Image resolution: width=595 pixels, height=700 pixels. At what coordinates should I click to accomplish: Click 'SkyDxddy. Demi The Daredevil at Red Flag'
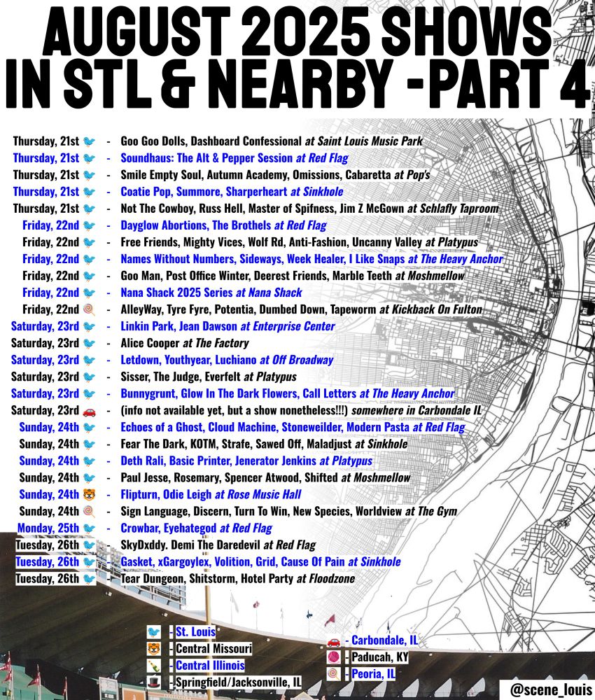(x=218, y=545)
